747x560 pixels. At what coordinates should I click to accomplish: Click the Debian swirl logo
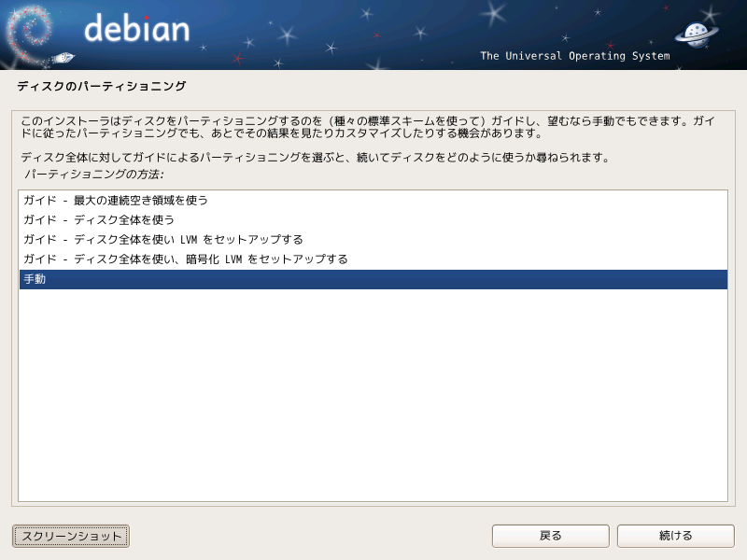point(29,34)
